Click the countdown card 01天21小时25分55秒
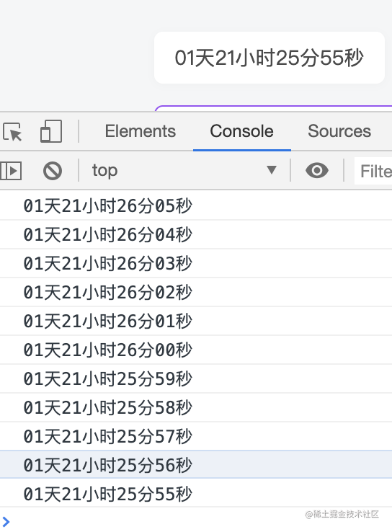Screen dimensions: 392x532 269,58
